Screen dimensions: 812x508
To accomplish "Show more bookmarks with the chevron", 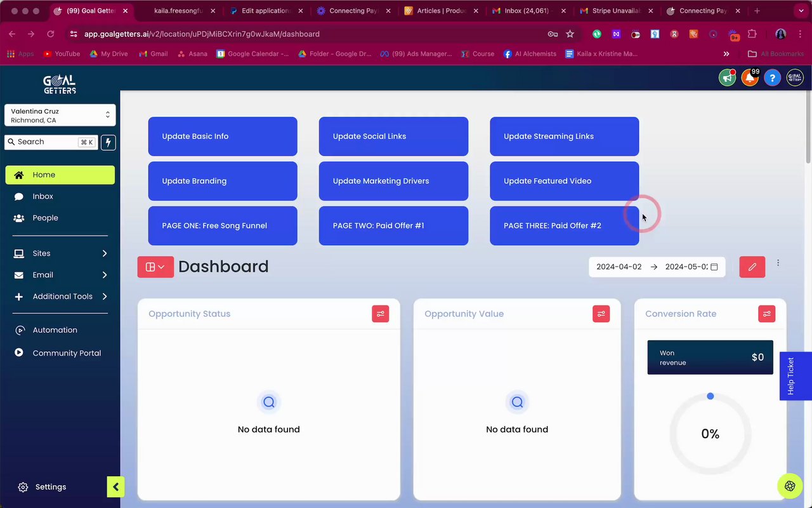I will tap(727, 54).
